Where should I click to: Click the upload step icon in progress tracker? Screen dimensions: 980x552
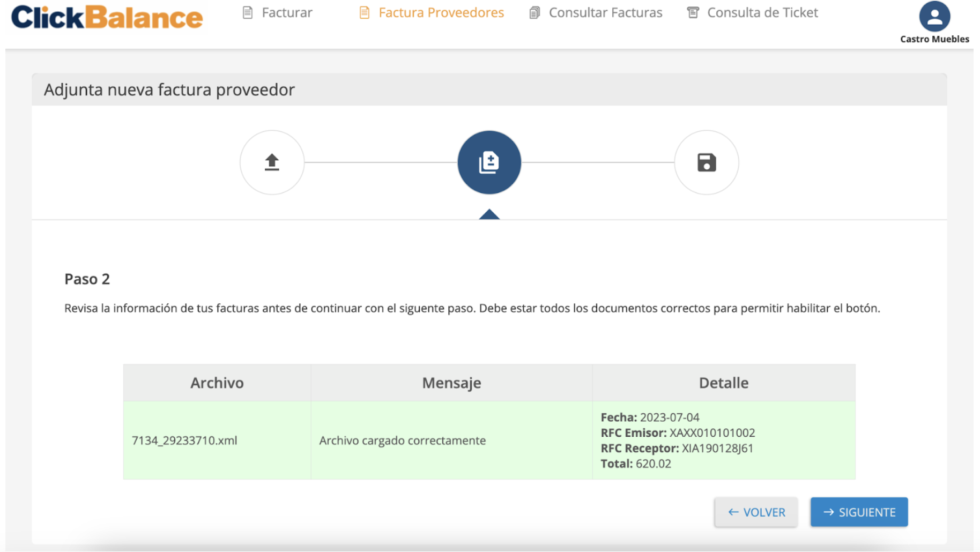click(x=272, y=162)
